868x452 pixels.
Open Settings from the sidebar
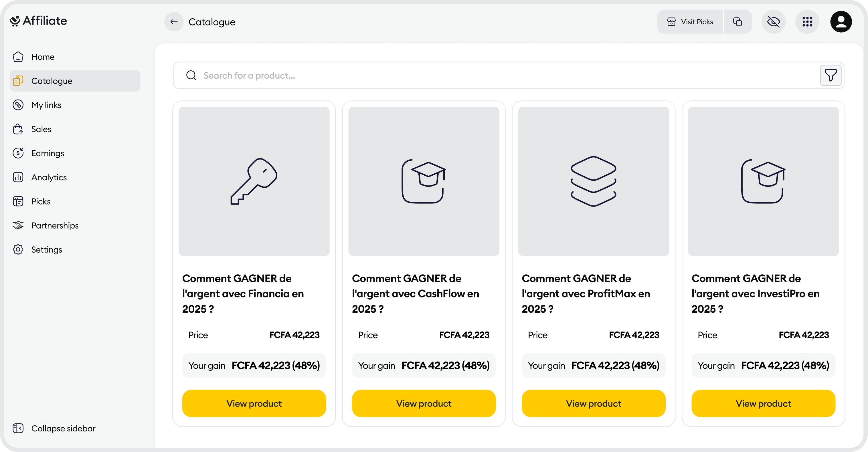[x=46, y=249]
